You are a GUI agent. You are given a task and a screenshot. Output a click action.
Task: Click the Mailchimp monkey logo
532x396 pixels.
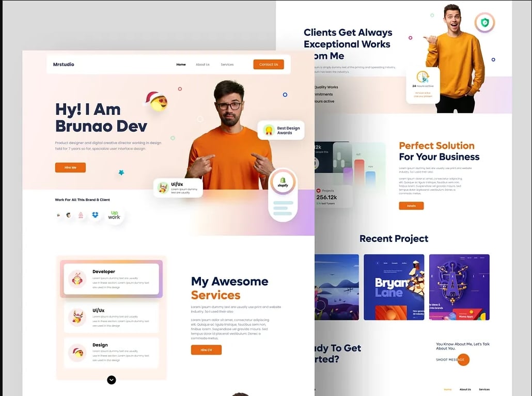click(x=69, y=215)
